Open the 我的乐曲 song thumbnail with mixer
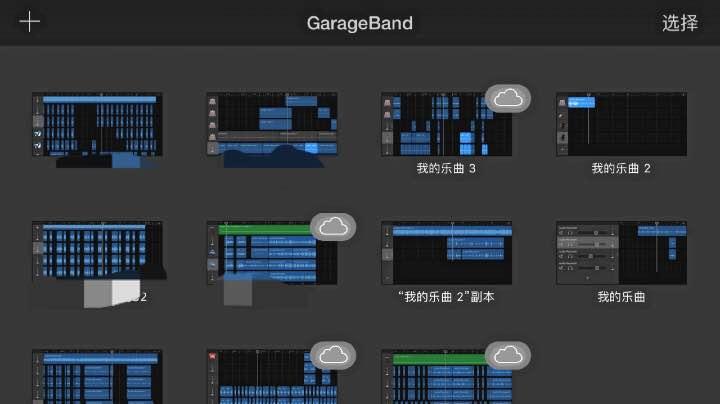The image size is (720, 404). click(621, 253)
